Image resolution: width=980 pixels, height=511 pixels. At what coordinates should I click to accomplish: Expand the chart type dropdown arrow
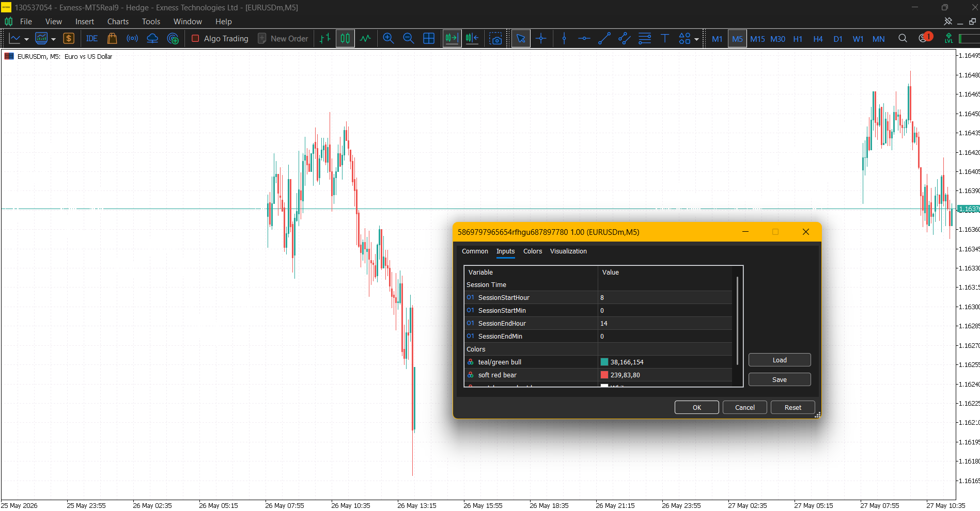tap(26, 39)
